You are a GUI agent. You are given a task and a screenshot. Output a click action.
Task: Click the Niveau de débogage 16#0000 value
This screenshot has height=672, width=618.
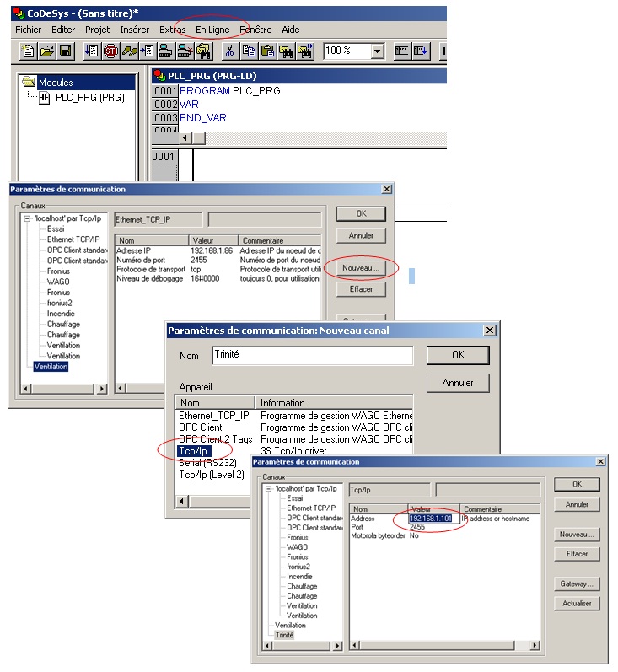pos(205,278)
